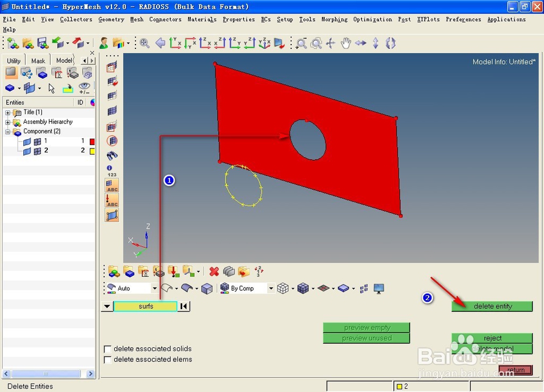This screenshot has height=392, width=544.
Task: Click the return button
Action: click(x=516, y=370)
